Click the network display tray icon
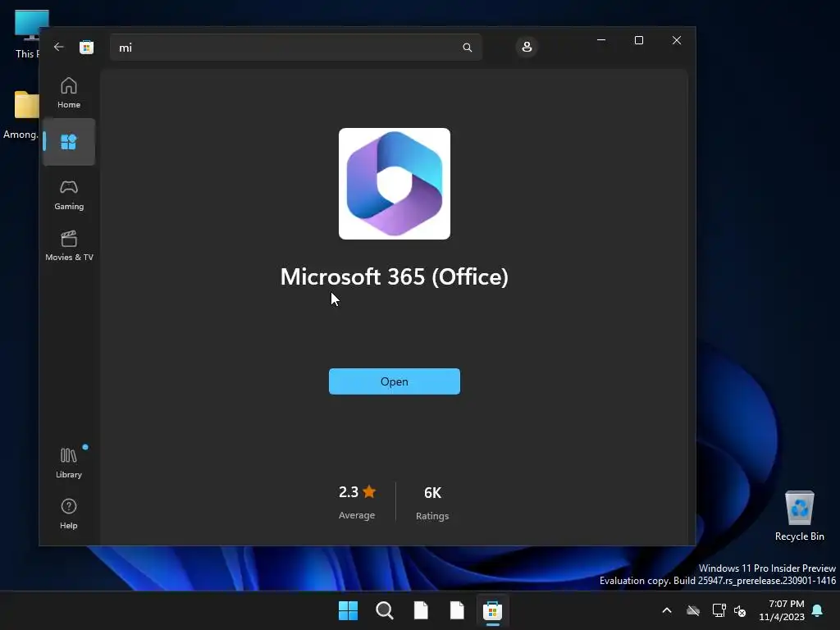840x630 pixels. (719, 610)
